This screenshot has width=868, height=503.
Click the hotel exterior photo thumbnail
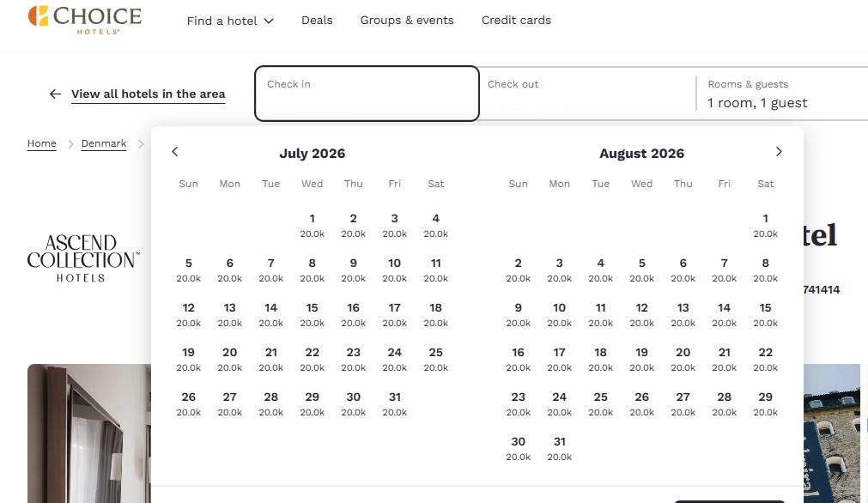[832, 433]
